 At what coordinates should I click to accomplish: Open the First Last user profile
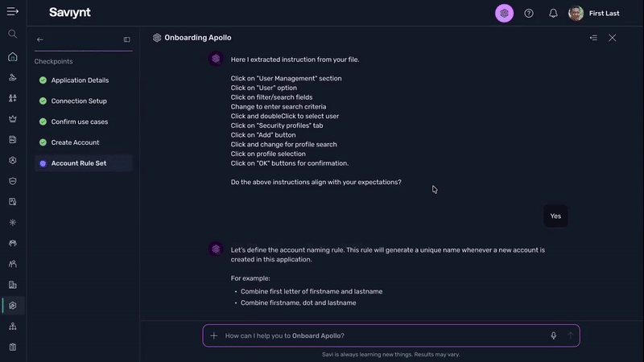(597, 13)
